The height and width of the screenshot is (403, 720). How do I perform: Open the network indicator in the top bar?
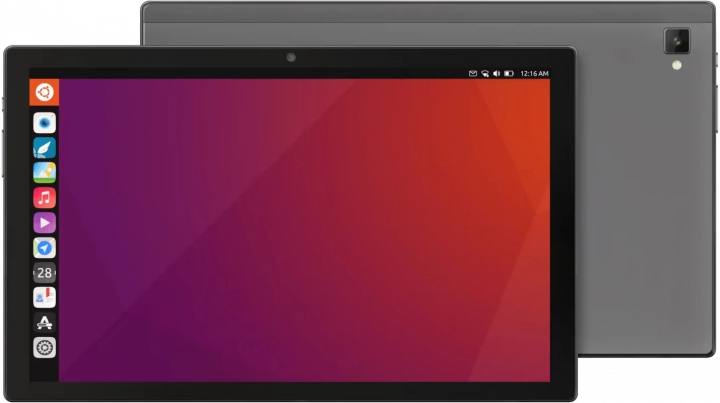tap(485, 73)
